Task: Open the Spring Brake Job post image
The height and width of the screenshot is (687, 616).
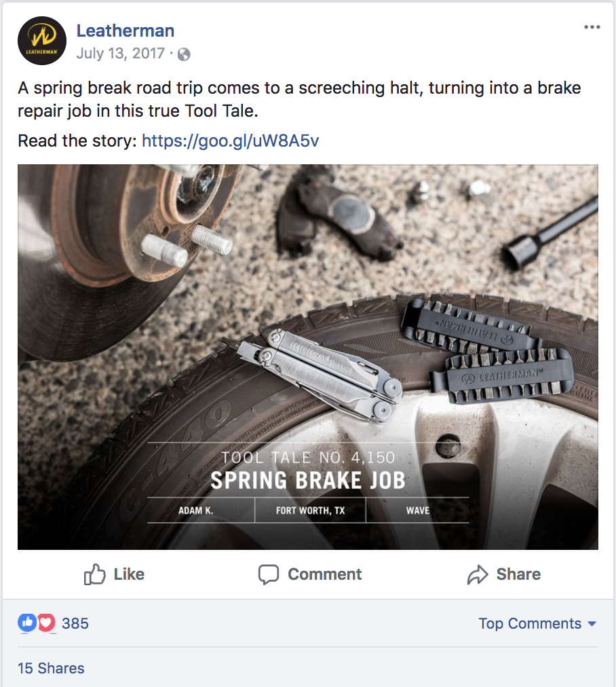Action: [x=308, y=356]
